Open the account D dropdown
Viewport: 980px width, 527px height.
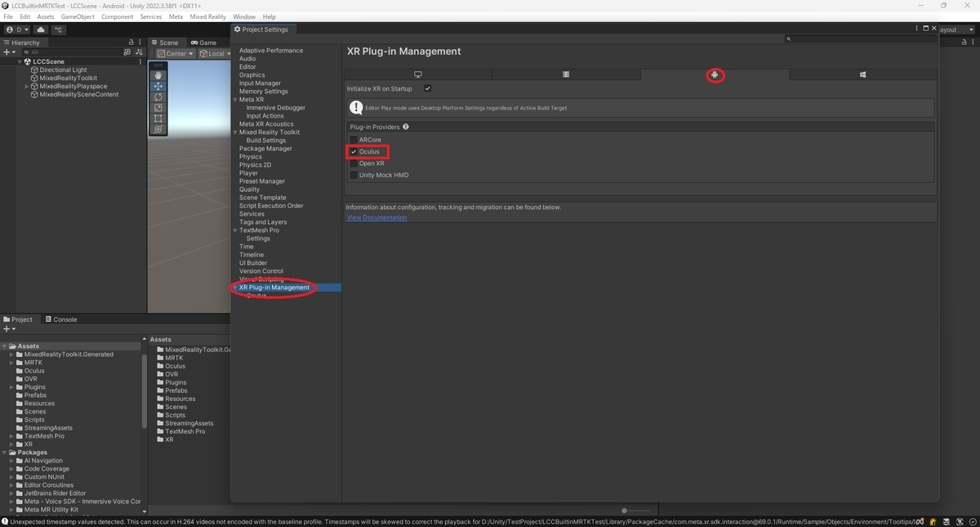pyautogui.click(x=16, y=29)
